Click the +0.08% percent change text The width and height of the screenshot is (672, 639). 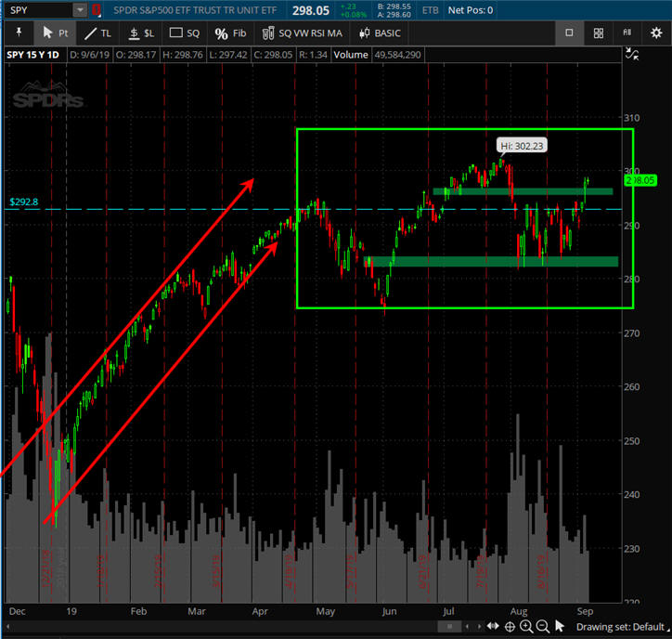(353, 15)
